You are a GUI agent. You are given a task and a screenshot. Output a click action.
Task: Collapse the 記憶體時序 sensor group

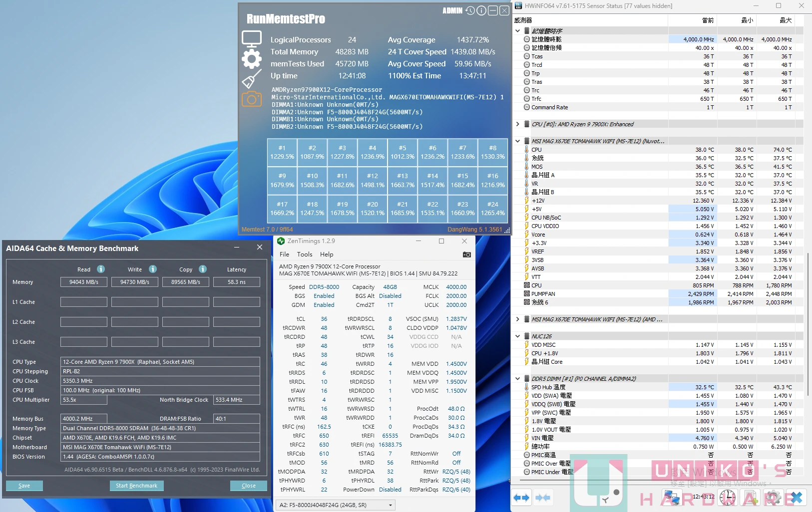click(518, 31)
